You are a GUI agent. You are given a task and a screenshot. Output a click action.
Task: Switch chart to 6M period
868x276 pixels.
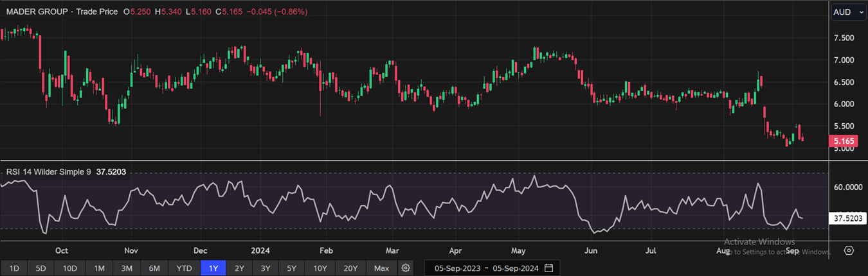pyautogui.click(x=154, y=268)
